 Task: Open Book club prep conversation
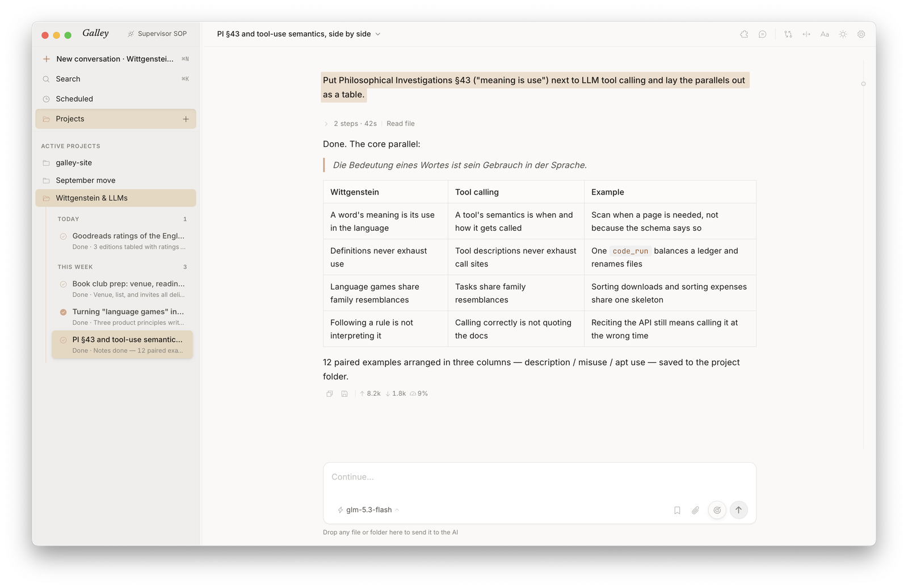pos(123,289)
